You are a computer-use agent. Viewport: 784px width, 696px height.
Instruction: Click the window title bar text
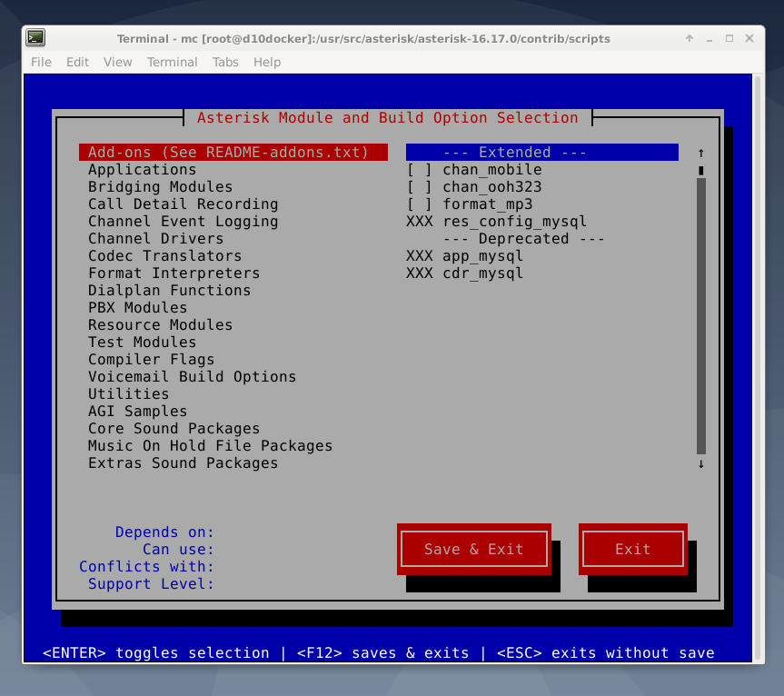pyautogui.click(x=363, y=38)
